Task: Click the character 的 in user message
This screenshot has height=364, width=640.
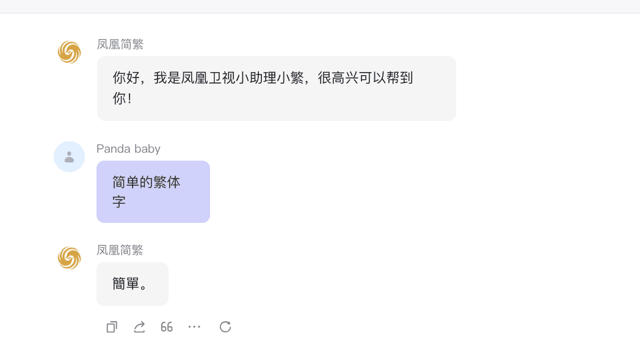Action: pyautogui.click(x=147, y=182)
